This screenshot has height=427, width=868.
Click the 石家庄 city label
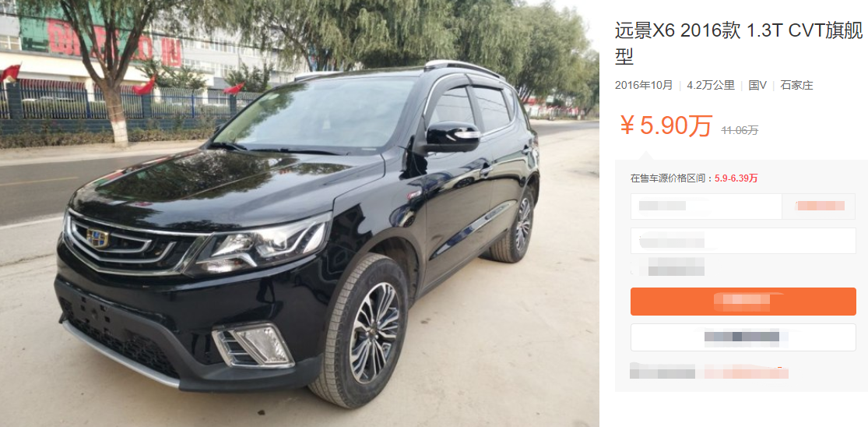[796, 85]
